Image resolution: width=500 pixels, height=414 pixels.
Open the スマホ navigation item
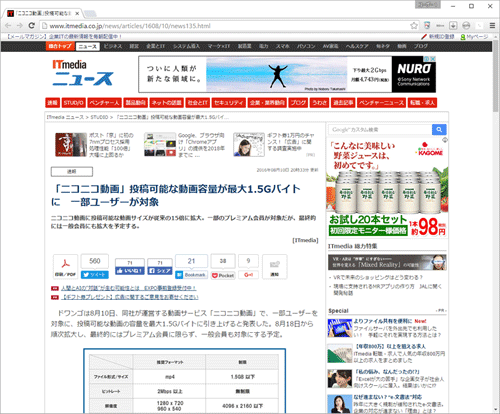pos(283,46)
